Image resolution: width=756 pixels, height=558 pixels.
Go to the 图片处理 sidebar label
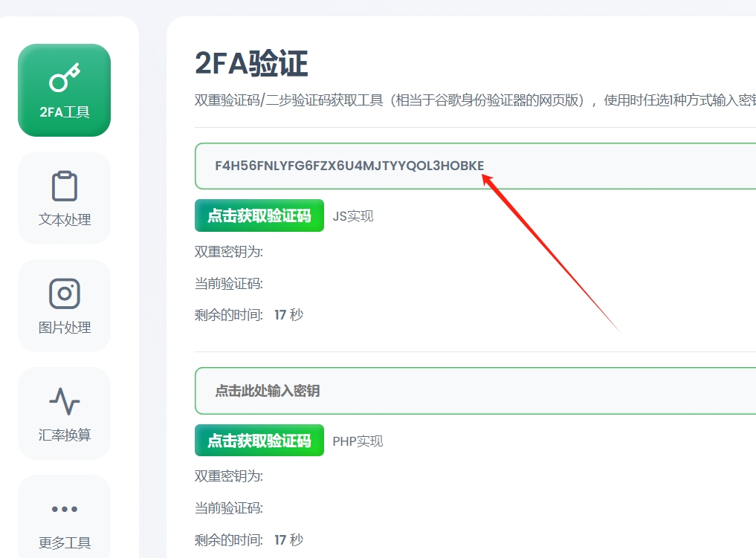(64, 328)
